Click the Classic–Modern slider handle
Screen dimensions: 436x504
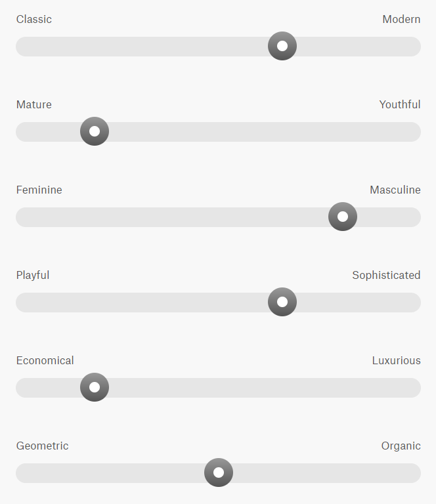pos(282,46)
